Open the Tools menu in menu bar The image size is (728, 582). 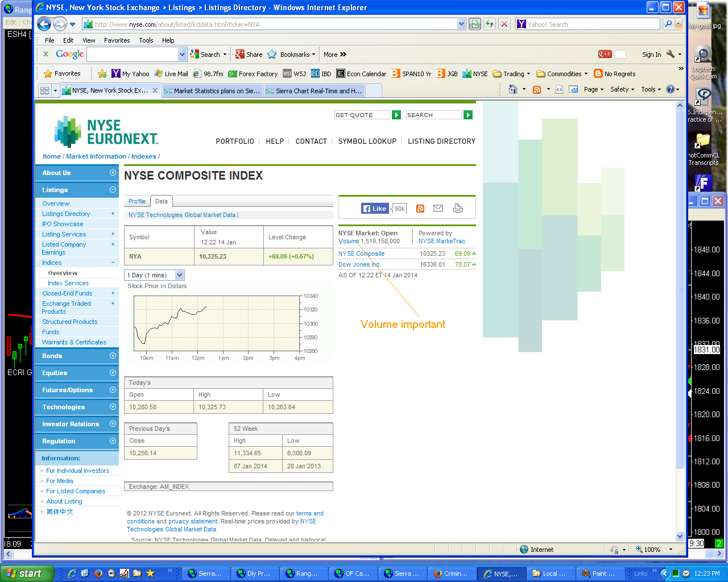tap(146, 40)
